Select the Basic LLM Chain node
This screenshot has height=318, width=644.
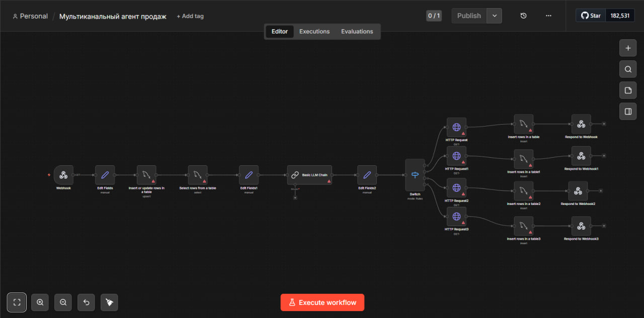coord(309,175)
